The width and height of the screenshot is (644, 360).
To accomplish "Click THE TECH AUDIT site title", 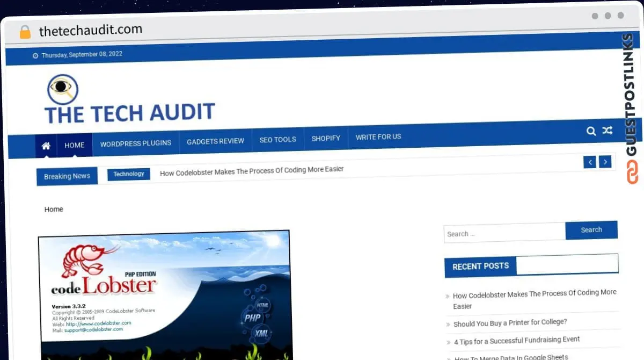I will (130, 113).
